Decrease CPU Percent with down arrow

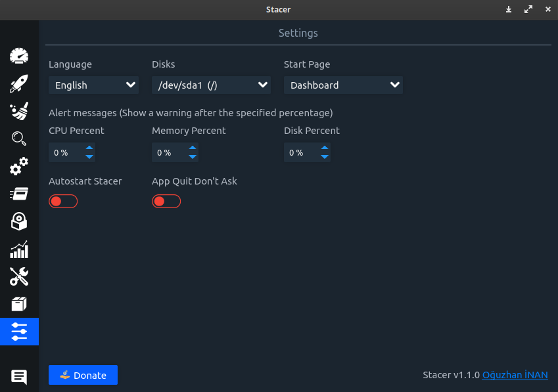coord(89,157)
